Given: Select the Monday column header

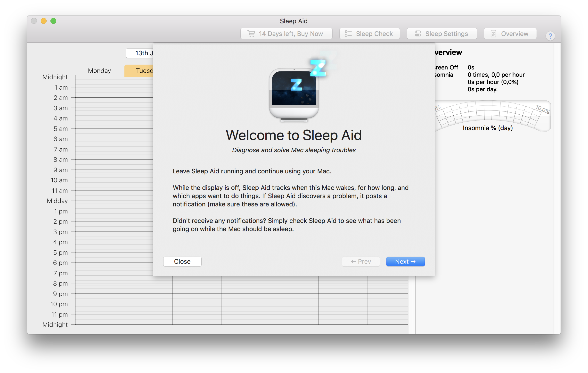Looking at the screenshot, I should point(99,71).
